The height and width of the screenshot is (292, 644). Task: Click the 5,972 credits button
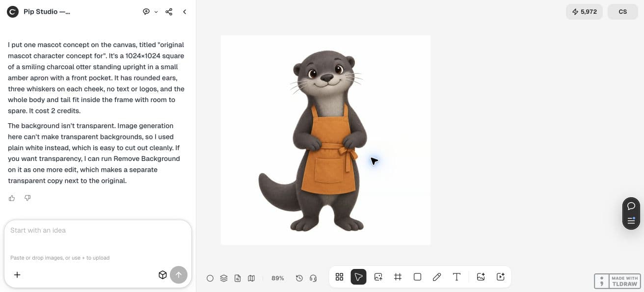point(584,12)
